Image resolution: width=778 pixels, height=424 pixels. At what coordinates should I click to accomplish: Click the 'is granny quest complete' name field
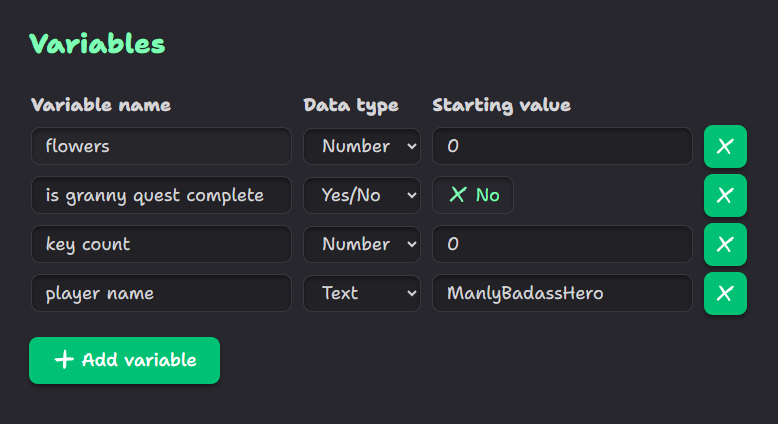[x=161, y=195]
